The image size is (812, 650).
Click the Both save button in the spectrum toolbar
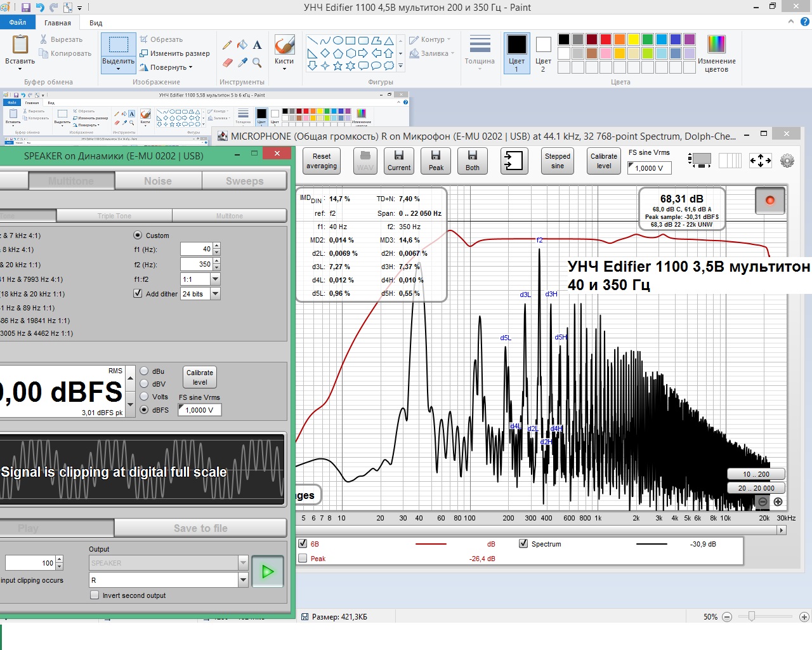tap(473, 161)
